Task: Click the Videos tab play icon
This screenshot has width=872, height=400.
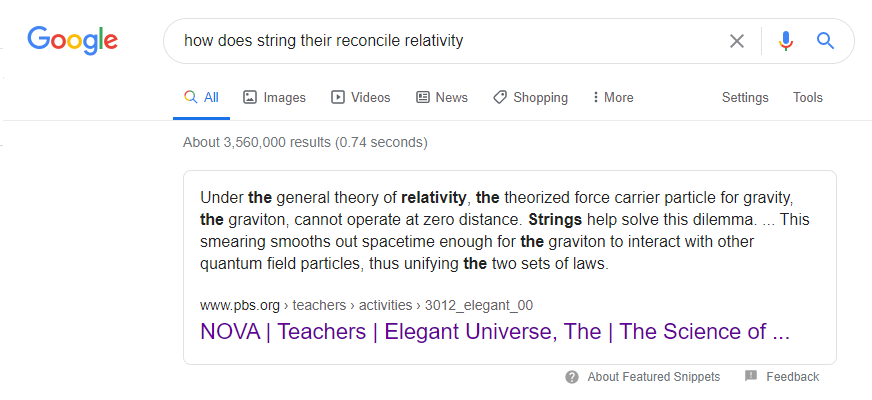Action: (338, 97)
